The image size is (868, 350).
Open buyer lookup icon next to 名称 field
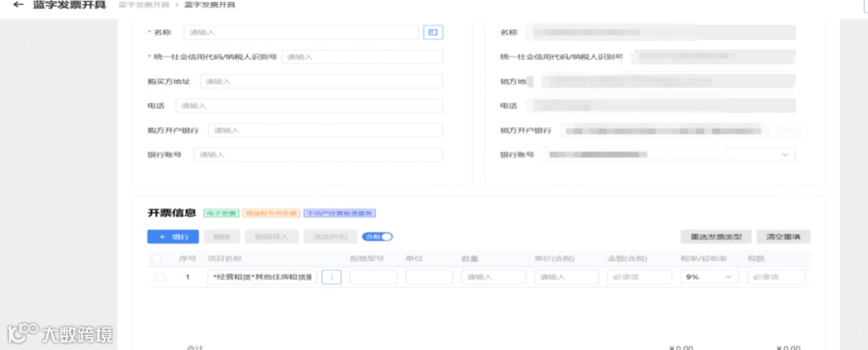[433, 33]
